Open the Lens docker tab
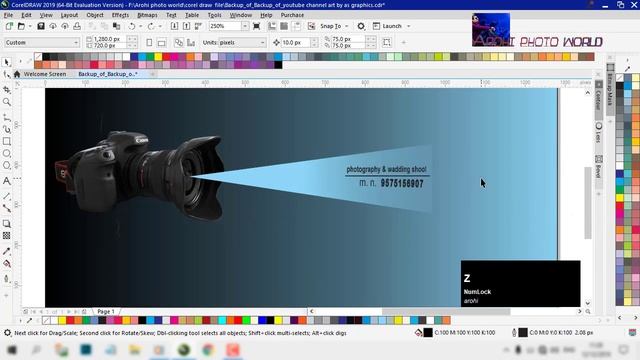This screenshot has width=640, height=360. (x=599, y=132)
